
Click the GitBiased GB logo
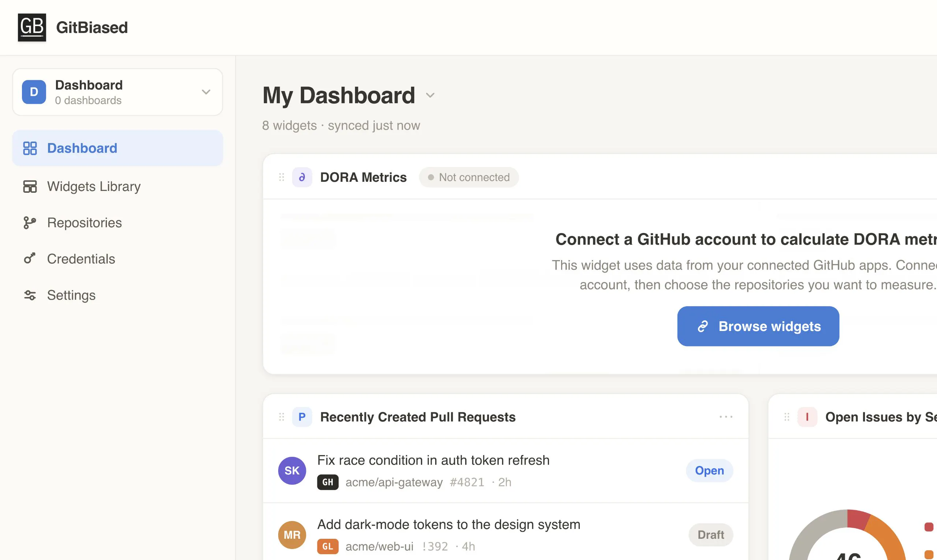[32, 27]
